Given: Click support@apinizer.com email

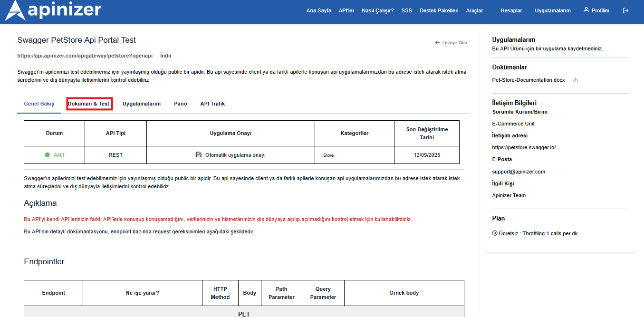Looking at the screenshot, I should (519, 172).
